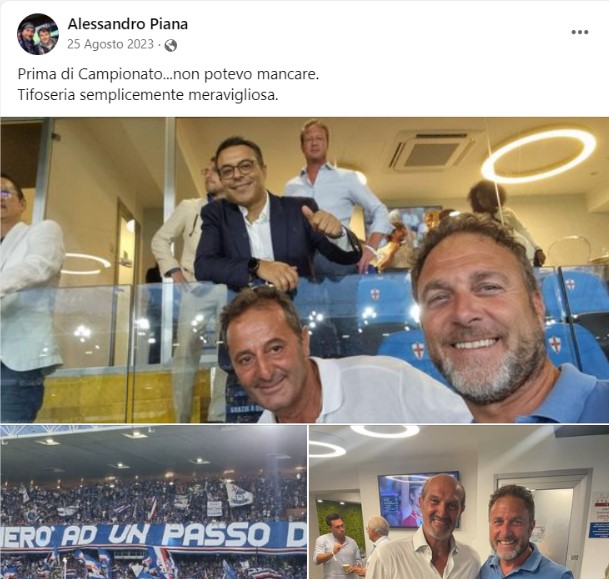Click the public audience globe icon
The image size is (609, 579).
(171, 45)
